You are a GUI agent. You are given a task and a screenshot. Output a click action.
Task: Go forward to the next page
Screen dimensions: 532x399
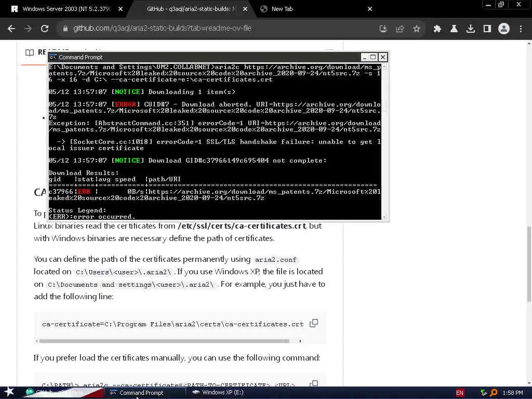coord(28,29)
